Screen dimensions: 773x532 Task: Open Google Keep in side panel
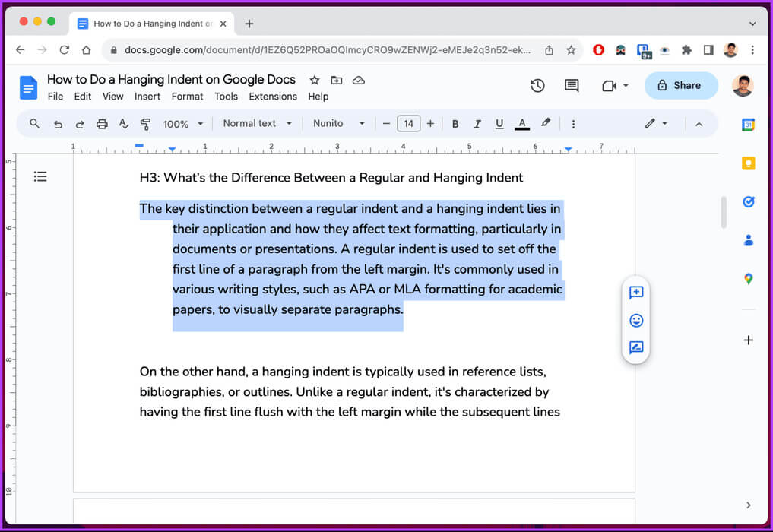click(748, 163)
